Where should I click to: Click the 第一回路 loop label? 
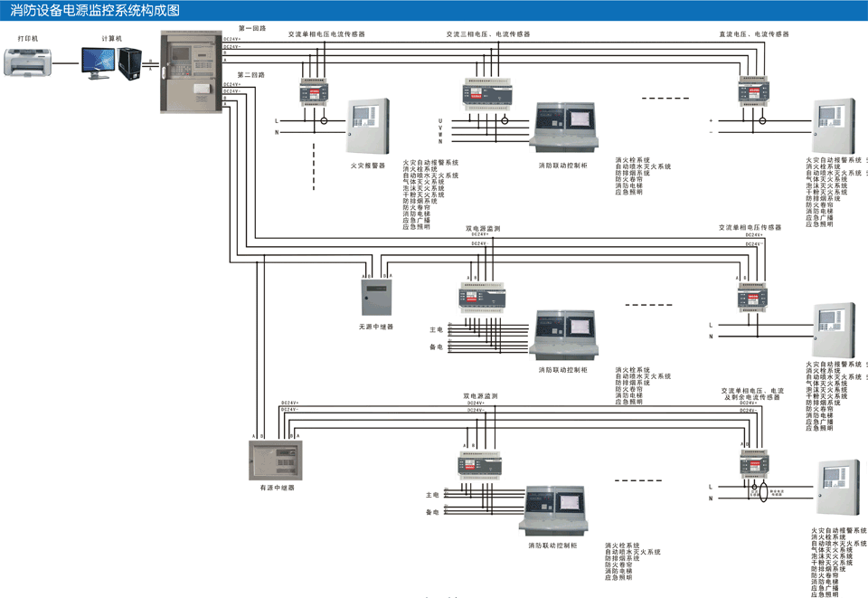tap(252, 29)
